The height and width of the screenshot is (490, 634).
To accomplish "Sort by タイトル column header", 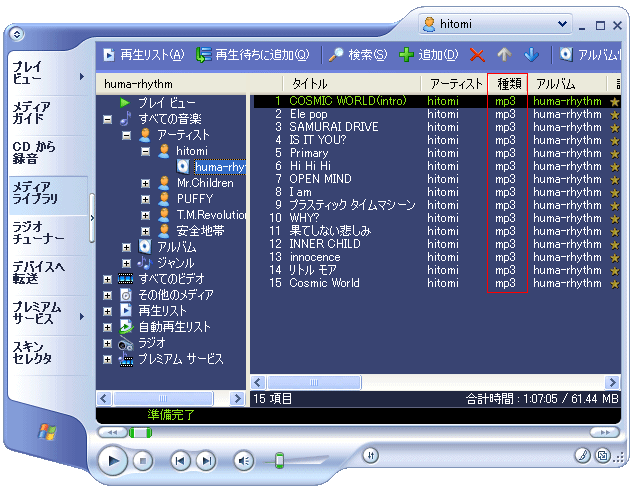I will coord(352,84).
